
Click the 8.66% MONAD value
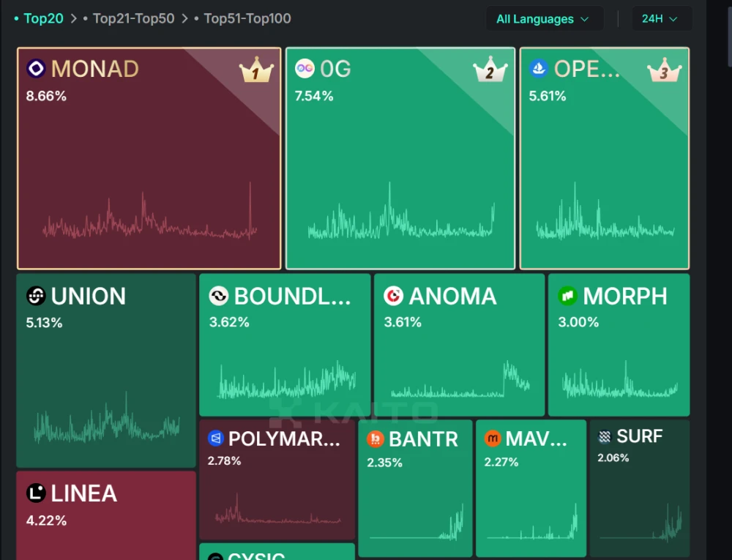pyautogui.click(x=46, y=96)
